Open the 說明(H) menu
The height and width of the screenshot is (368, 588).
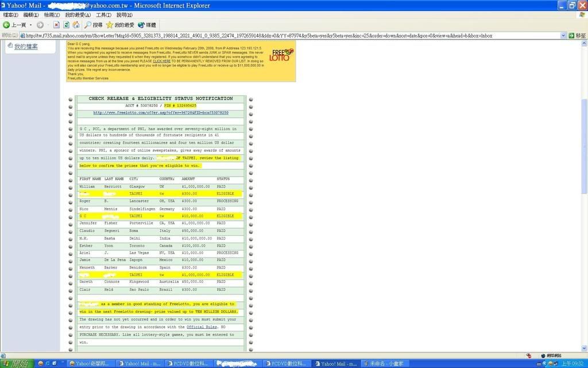click(x=124, y=14)
